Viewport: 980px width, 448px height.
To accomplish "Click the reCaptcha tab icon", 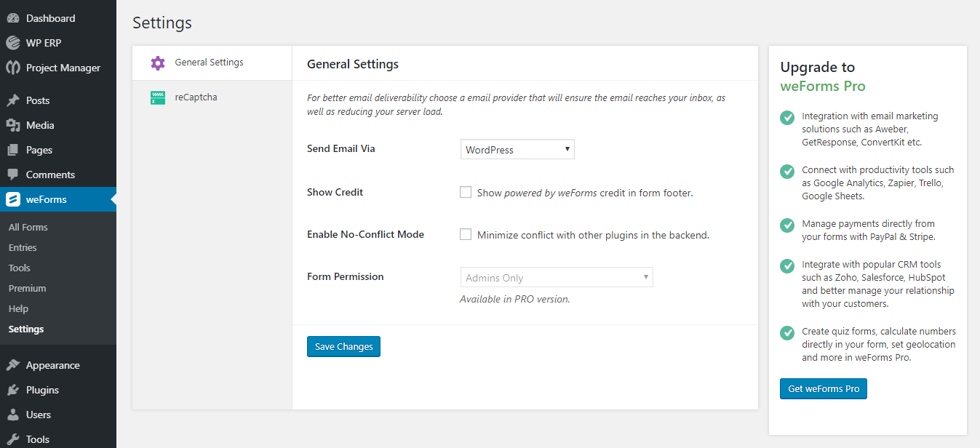I will pos(158,97).
